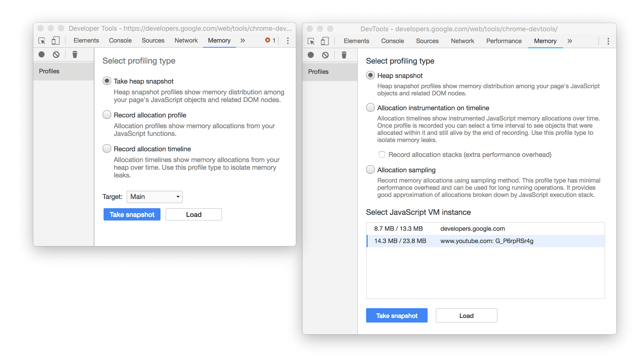Enable Record allocation stacks checkbox
This screenshot has height=361, width=644.
[381, 154]
